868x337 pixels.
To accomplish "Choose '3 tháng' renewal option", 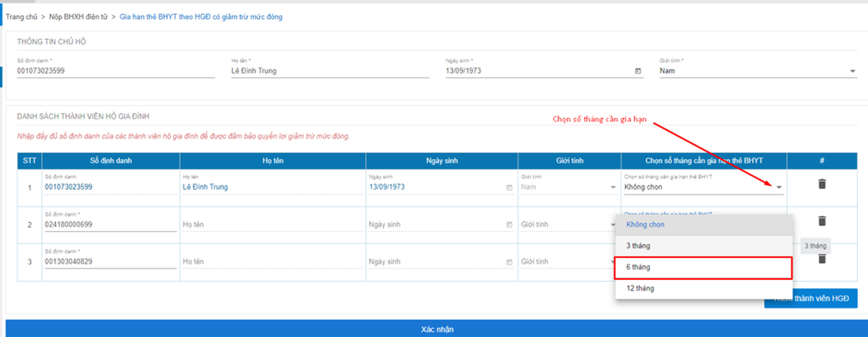I will tap(703, 246).
